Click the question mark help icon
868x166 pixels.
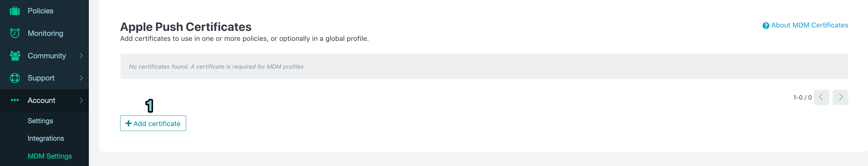point(766,26)
